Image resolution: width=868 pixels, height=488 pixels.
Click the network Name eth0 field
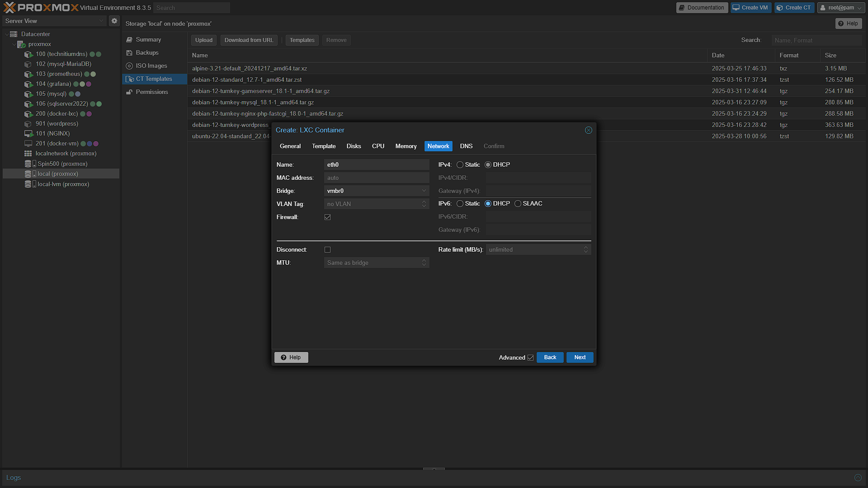coord(376,165)
